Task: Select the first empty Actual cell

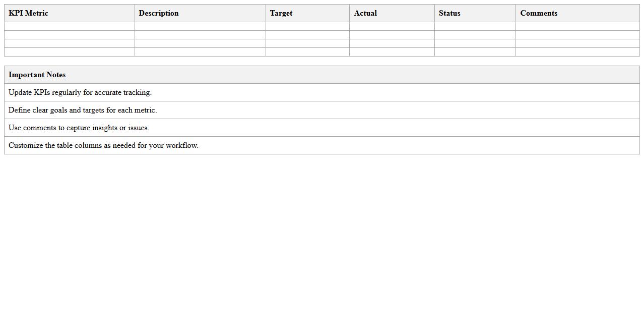Action: coord(392,26)
